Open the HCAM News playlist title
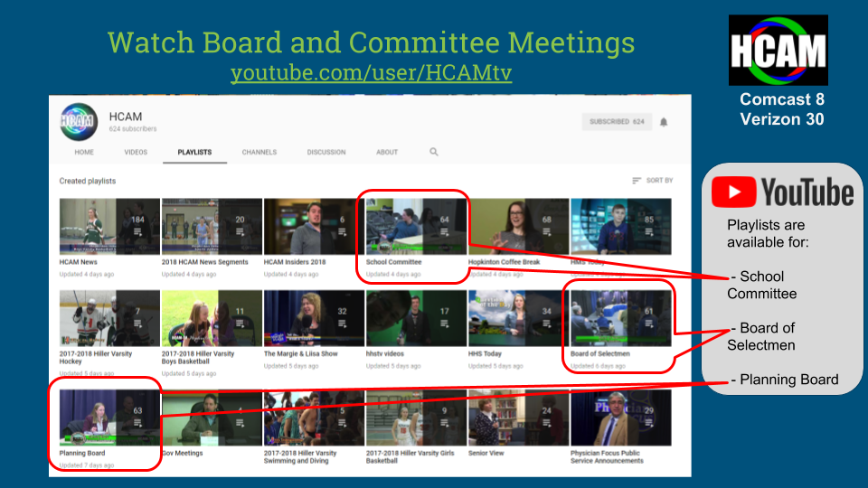 (x=78, y=262)
